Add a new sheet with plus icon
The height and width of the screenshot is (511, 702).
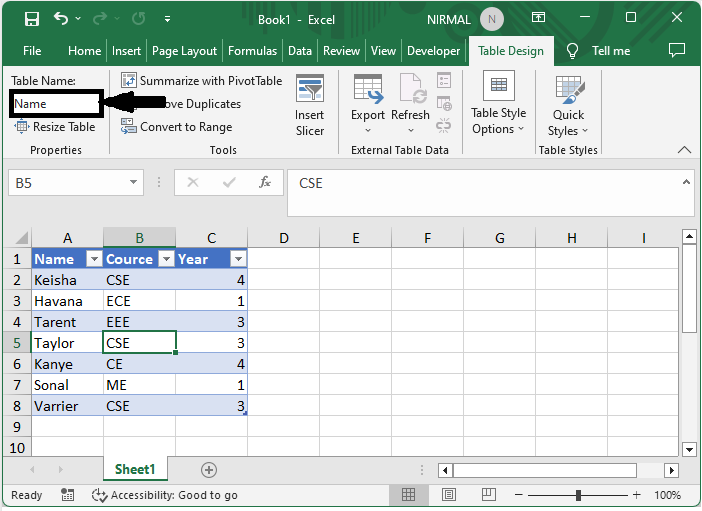[x=209, y=469]
